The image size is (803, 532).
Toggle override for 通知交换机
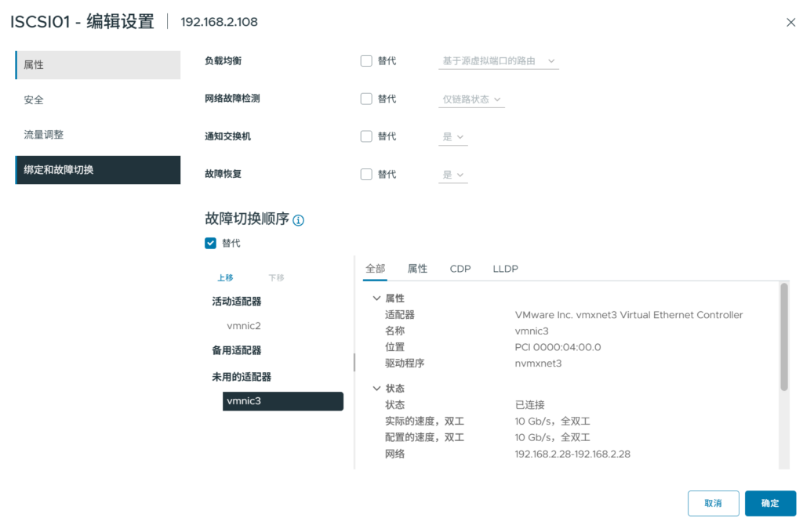[x=366, y=136]
